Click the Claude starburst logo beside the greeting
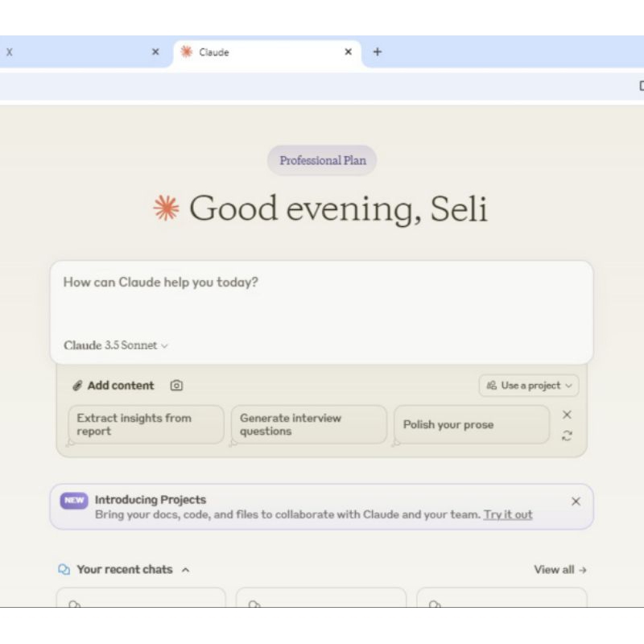 pyautogui.click(x=166, y=208)
